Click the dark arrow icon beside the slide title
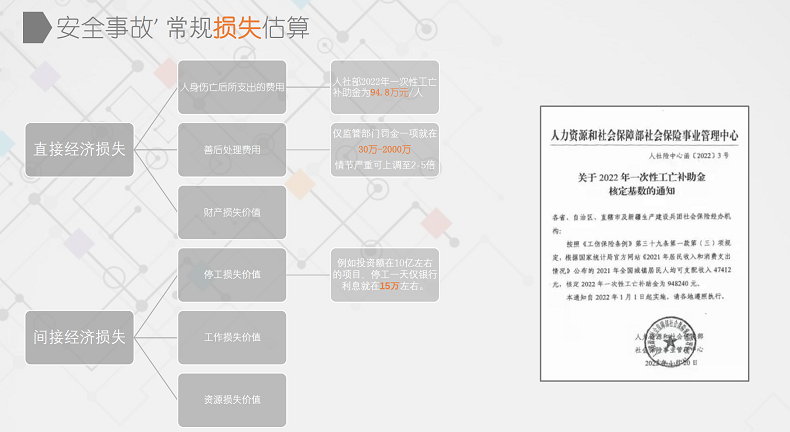The image size is (790, 432). 38,28
